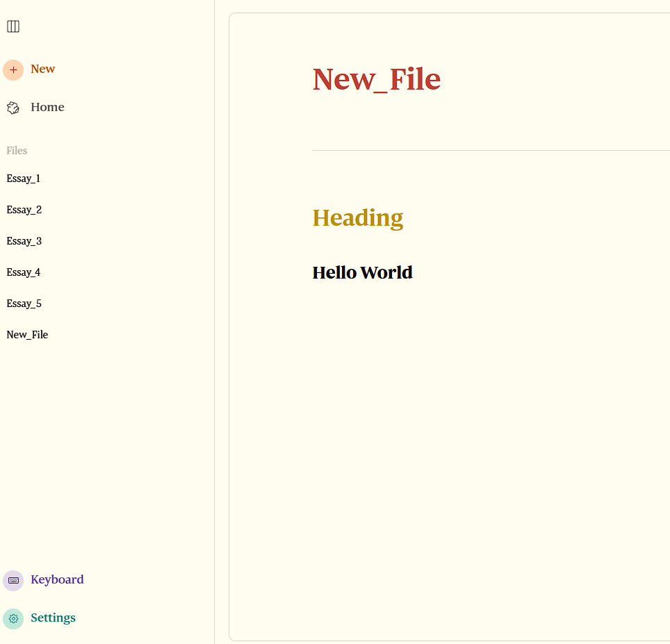Click the red New_File document title

click(x=376, y=79)
